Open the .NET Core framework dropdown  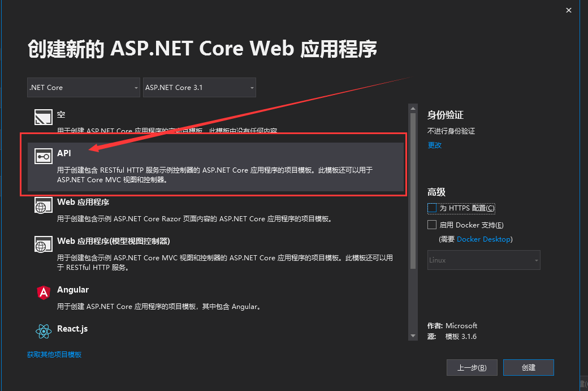coord(83,87)
